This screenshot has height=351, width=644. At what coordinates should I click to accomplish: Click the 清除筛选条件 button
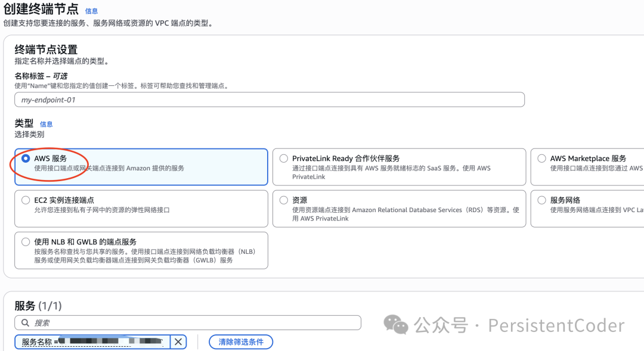pyautogui.click(x=241, y=342)
